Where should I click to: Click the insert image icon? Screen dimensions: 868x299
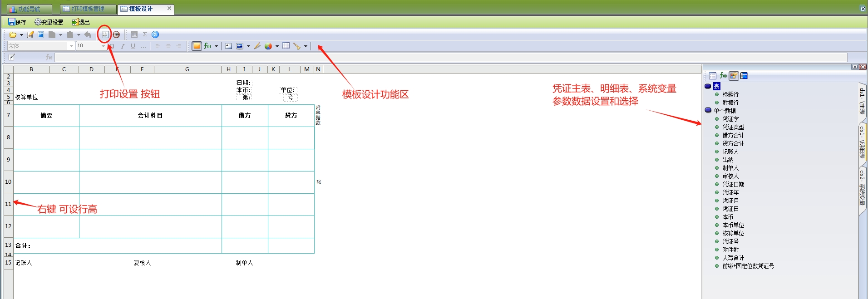tap(240, 46)
